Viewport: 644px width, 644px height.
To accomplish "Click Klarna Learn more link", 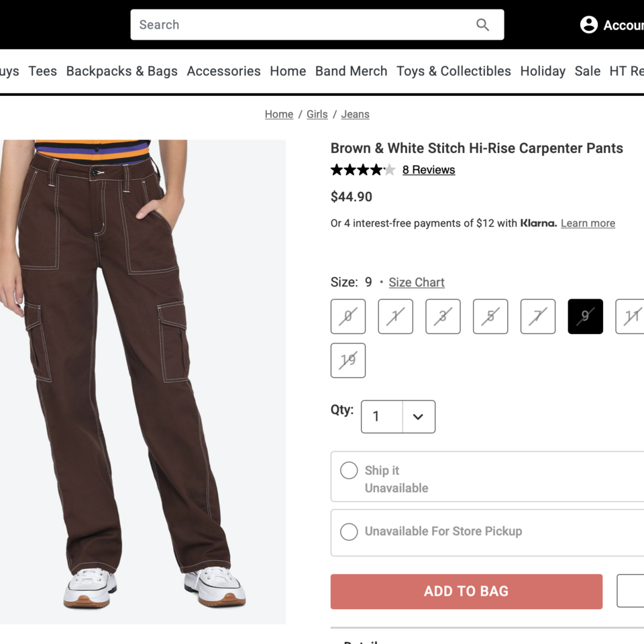I will click(588, 223).
